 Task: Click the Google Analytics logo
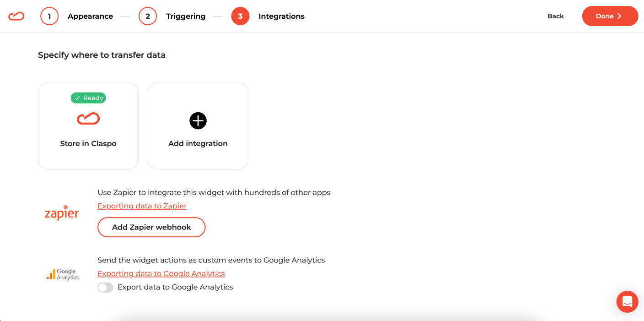pyautogui.click(x=63, y=274)
